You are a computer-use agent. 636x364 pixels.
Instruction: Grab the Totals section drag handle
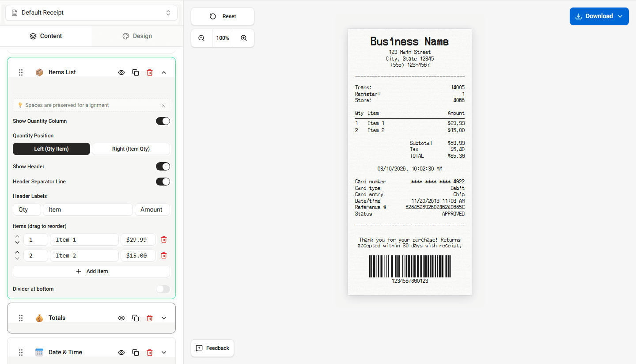21,318
